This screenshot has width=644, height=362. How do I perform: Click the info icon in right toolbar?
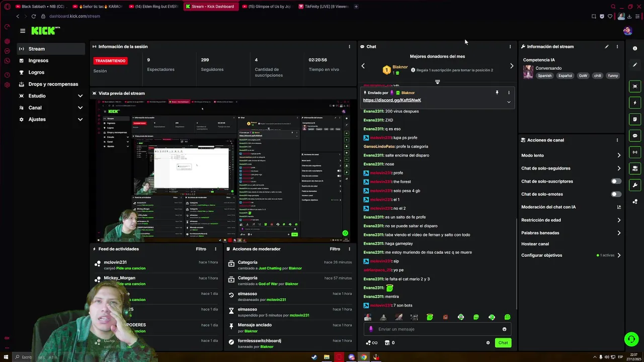point(635,48)
